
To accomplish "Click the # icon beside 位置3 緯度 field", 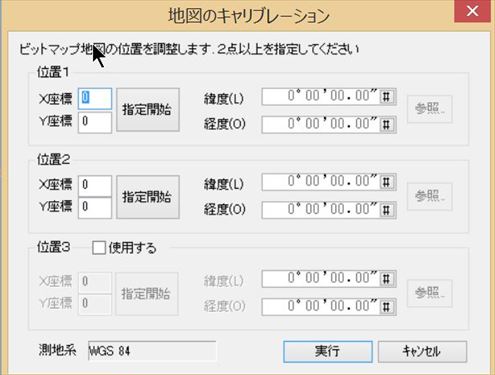I will (387, 279).
